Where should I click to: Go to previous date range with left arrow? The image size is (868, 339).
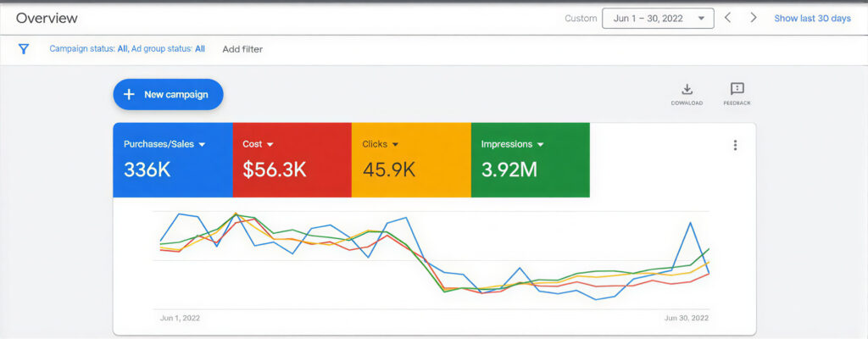click(727, 18)
